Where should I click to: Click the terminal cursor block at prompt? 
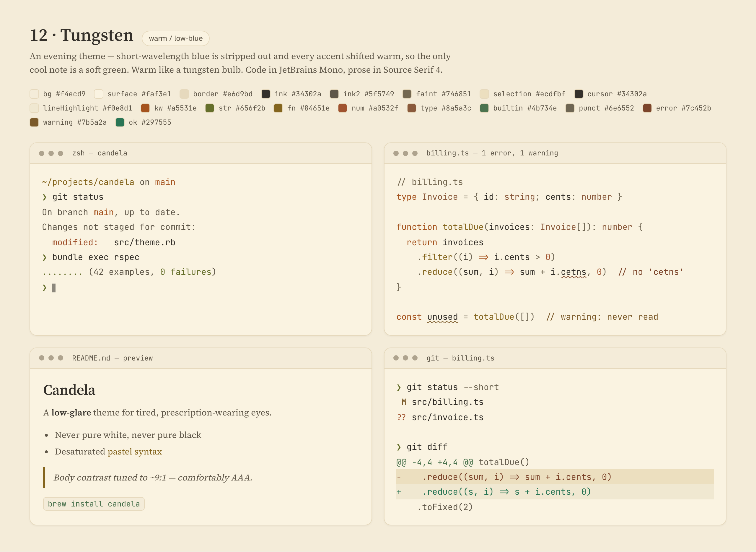54,288
